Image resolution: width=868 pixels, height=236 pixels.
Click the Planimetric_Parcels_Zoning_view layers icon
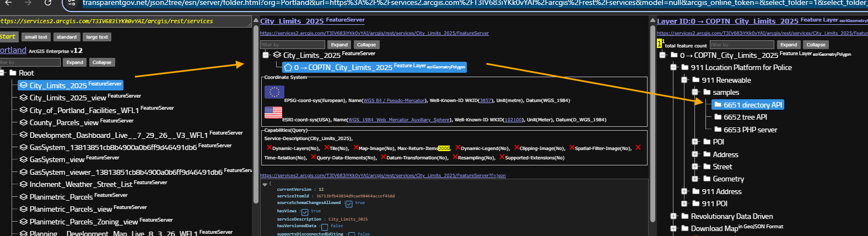(x=23, y=222)
